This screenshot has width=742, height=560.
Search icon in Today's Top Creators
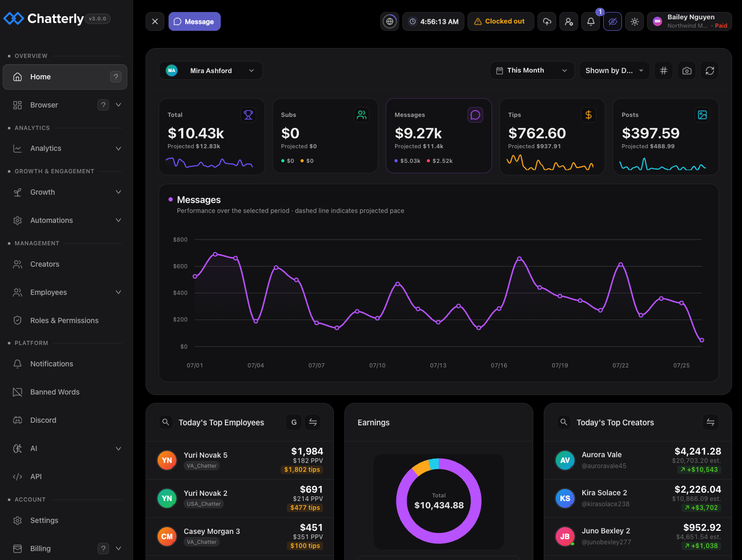564,422
